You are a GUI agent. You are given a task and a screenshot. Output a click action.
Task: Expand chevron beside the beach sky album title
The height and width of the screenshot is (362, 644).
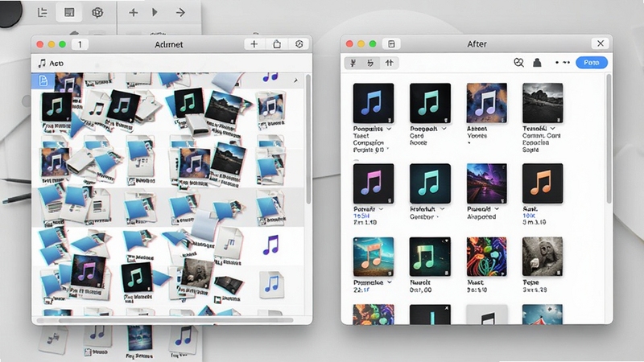coord(390,282)
